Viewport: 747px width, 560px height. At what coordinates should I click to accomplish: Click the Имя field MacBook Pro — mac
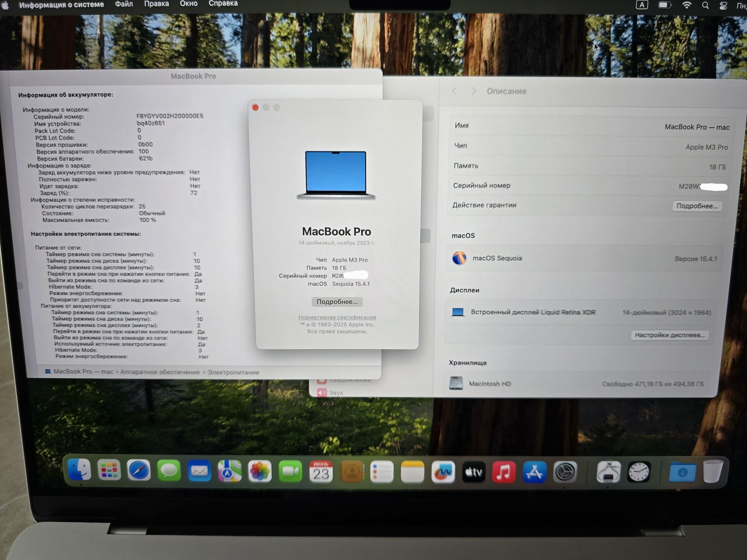[592, 126]
